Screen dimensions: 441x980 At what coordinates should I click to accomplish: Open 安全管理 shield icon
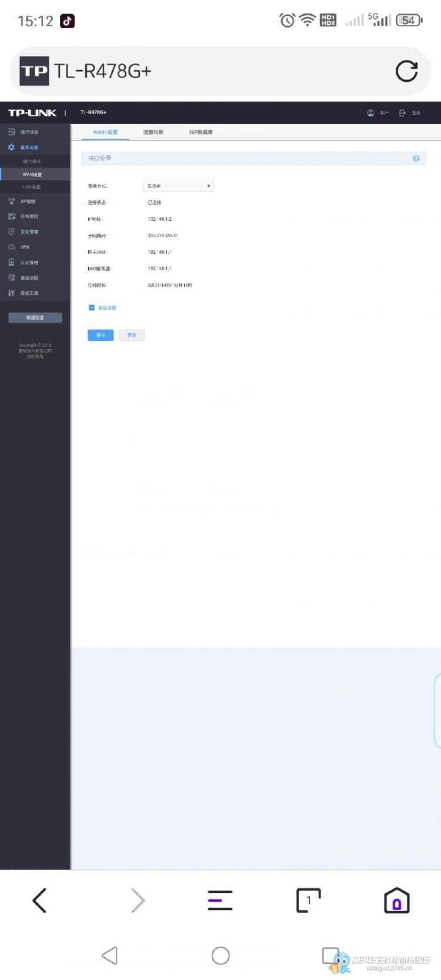[11, 232]
